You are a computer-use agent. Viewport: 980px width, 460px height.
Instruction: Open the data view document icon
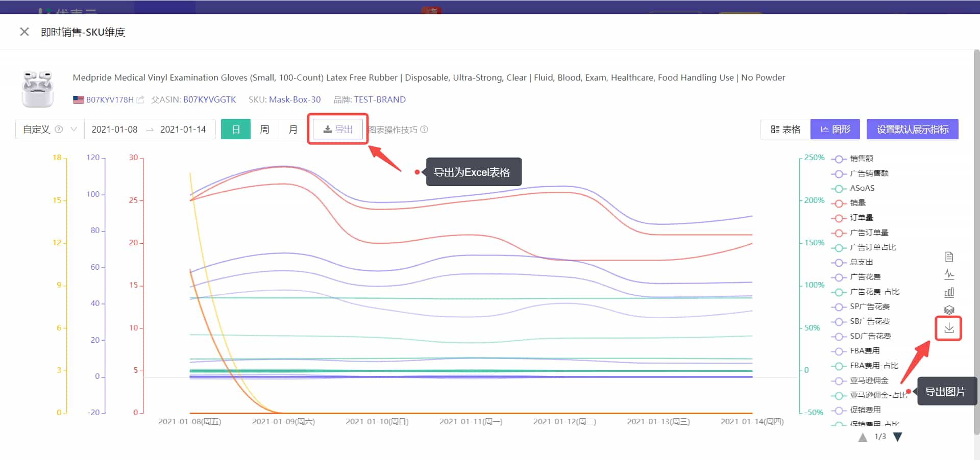[949, 257]
